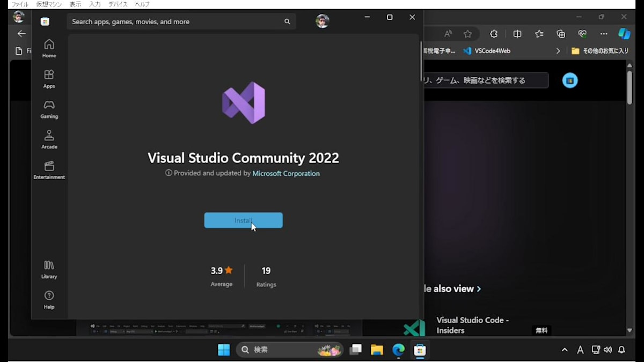644x362 pixels.
Task: Open Edge Settings and more ellipsis
Action: [604, 34]
